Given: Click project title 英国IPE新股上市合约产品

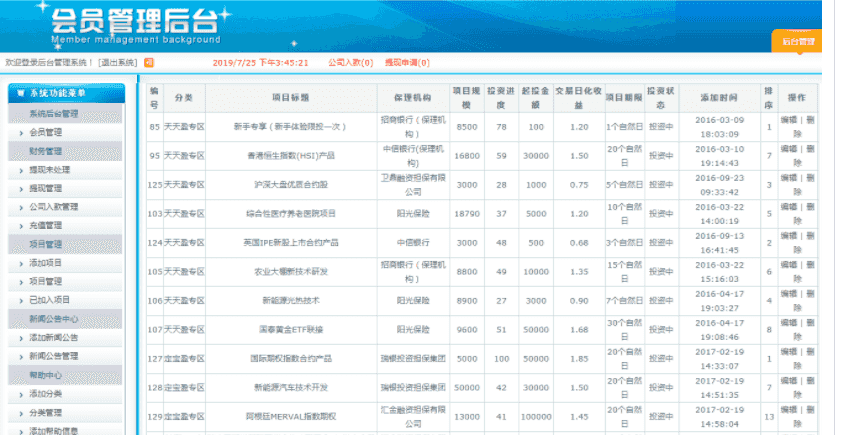Looking at the screenshot, I should [291, 243].
